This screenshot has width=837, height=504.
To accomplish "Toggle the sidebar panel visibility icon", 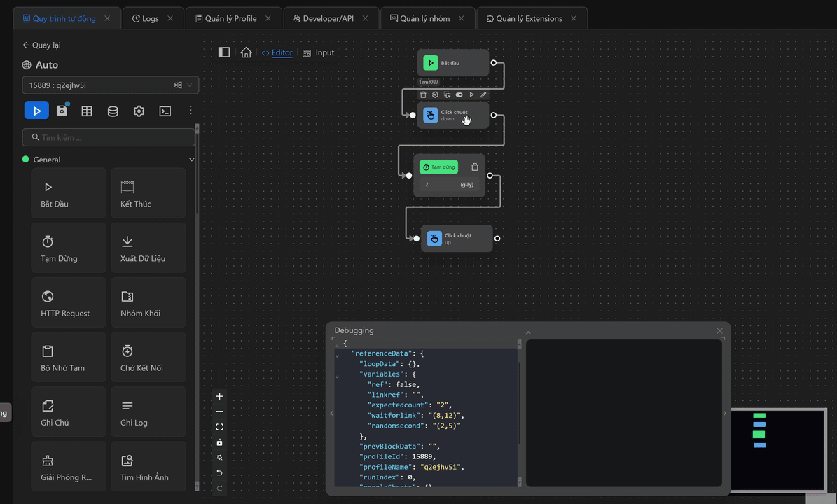I will click(x=224, y=52).
